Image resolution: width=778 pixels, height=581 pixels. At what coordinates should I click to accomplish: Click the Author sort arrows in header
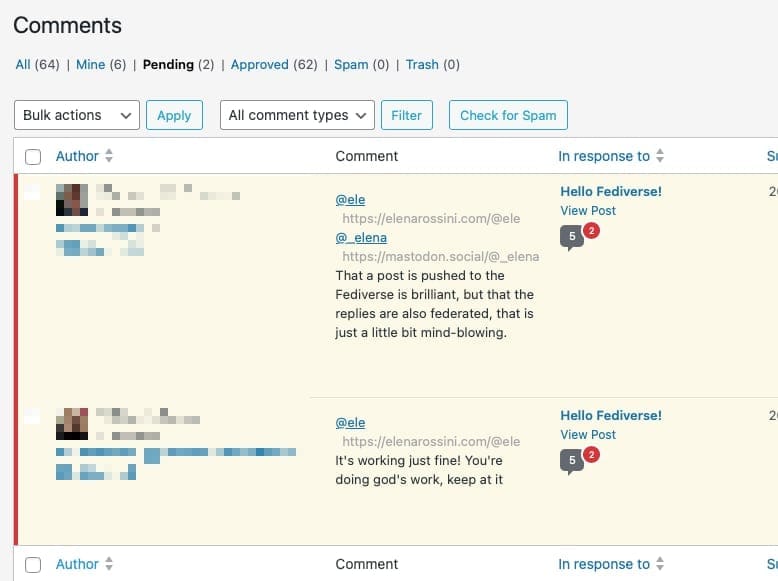click(109, 156)
